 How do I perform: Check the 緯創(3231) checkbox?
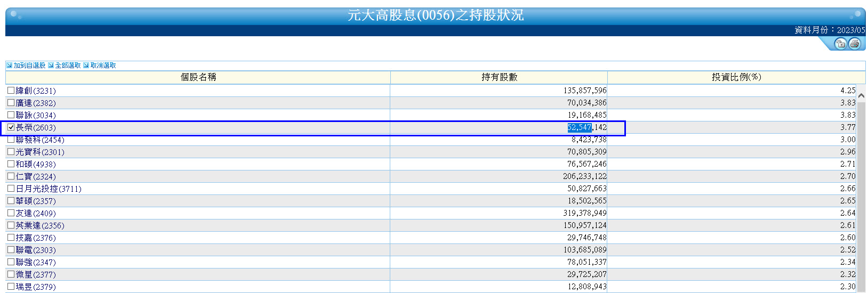(x=11, y=91)
